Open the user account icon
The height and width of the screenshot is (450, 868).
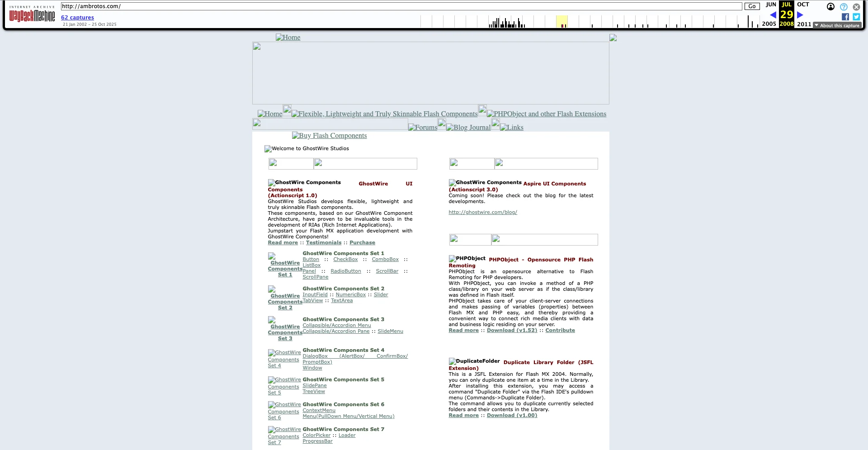830,7
